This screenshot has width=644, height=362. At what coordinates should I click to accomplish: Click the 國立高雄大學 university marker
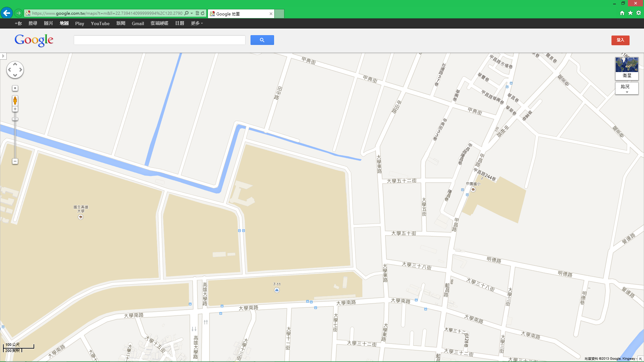80,217
